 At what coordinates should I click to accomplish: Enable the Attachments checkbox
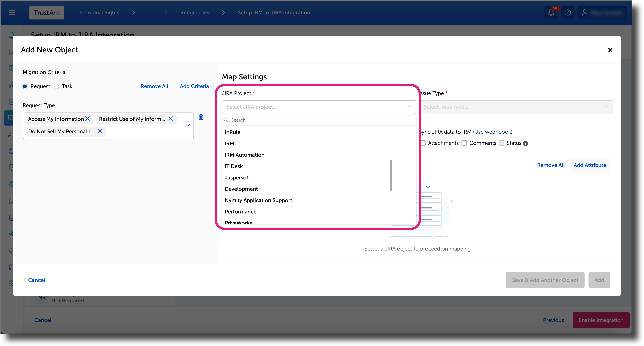point(423,143)
